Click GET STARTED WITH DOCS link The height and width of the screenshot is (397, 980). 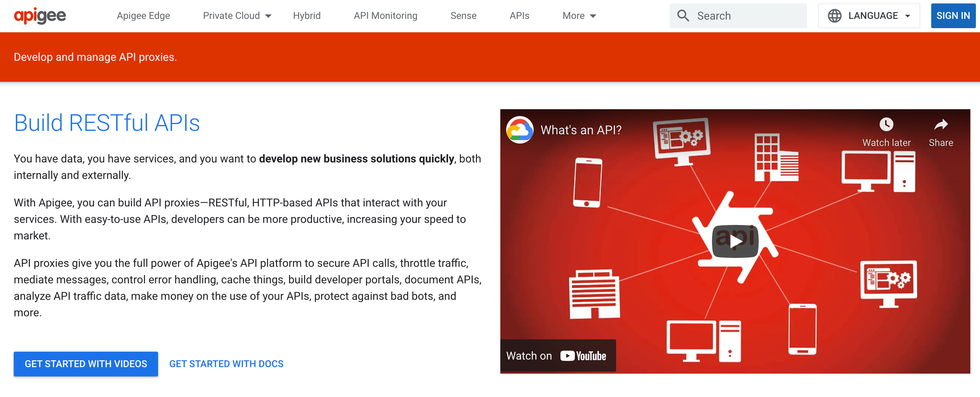click(x=227, y=363)
